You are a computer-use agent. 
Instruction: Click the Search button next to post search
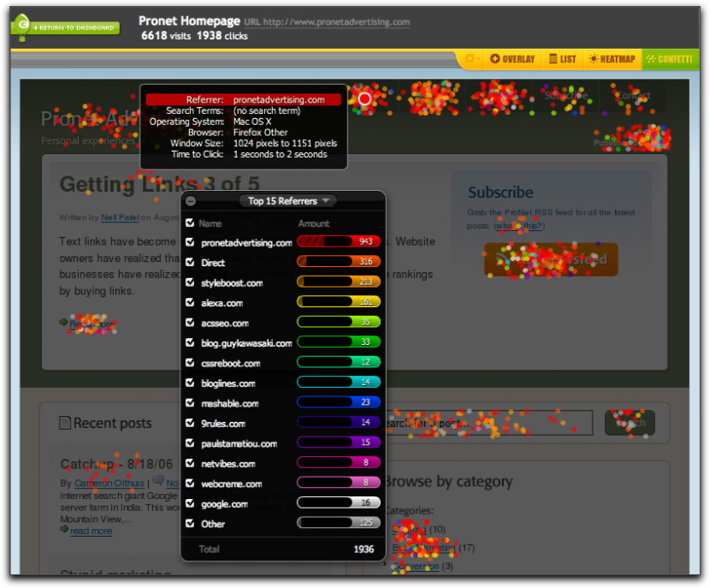[x=630, y=423]
